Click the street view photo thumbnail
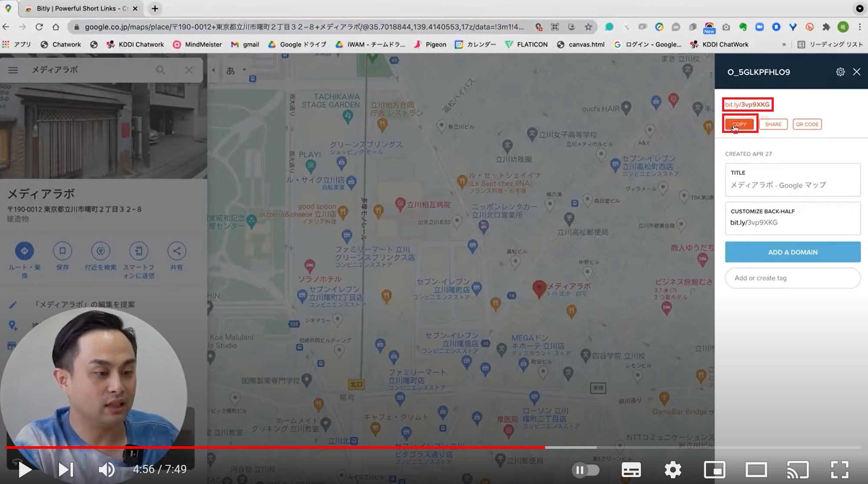The image size is (868, 484). tap(103, 131)
